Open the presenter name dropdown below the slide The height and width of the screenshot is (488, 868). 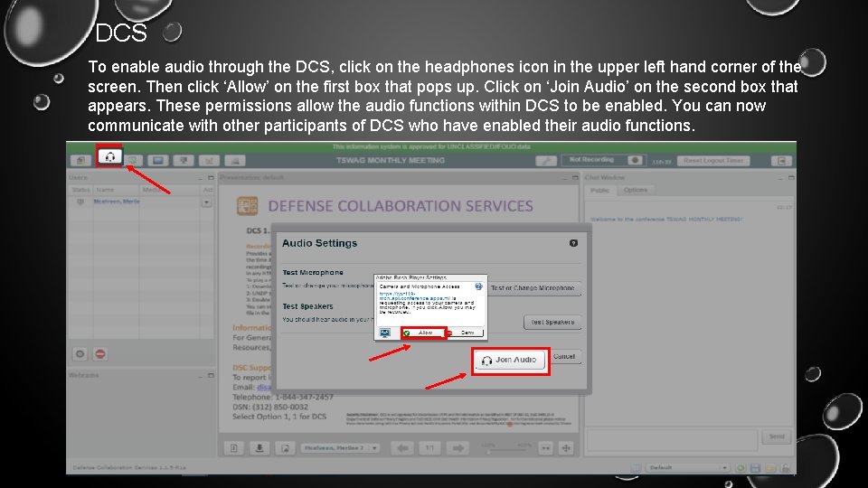(x=341, y=448)
